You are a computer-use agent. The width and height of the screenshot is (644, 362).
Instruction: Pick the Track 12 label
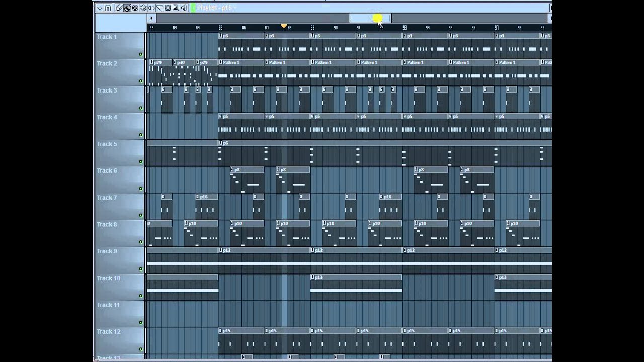click(x=108, y=332)
